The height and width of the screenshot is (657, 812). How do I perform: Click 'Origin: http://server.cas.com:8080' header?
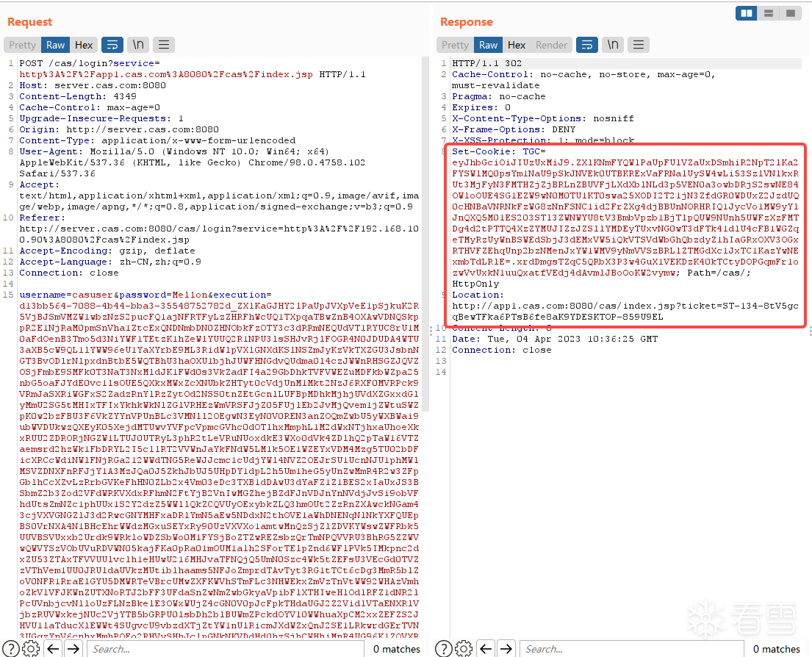coord(119,129)
